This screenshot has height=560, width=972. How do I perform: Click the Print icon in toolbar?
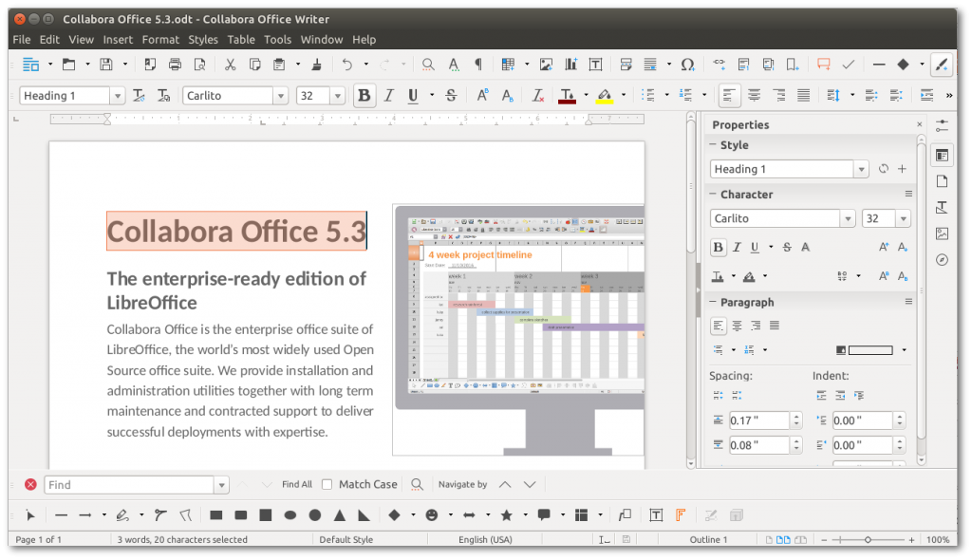tap(175, 65)
